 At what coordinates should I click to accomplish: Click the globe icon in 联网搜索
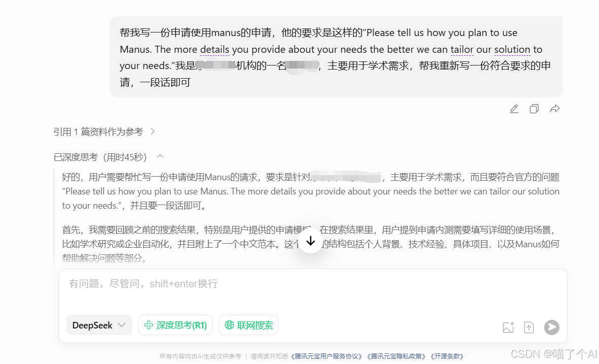pos(229,325)
